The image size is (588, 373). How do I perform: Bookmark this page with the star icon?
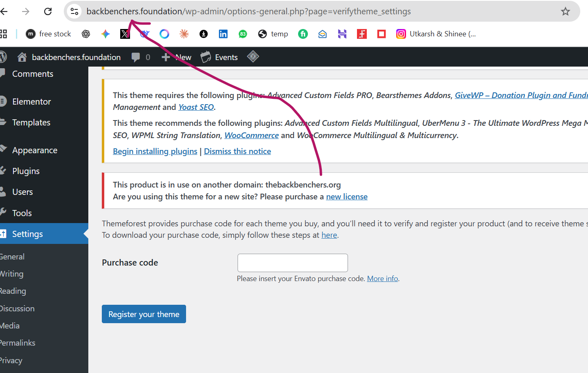(565, 11)
